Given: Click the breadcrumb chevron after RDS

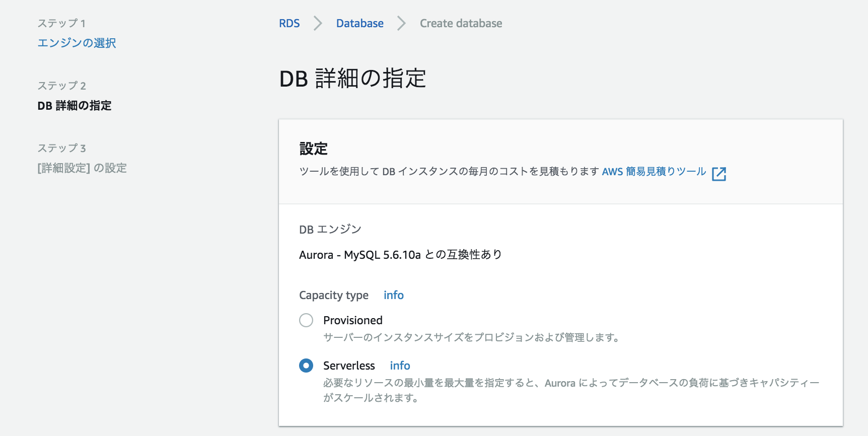Looking at the screenshot, I should pyautogui.click(x=318, y=24).
